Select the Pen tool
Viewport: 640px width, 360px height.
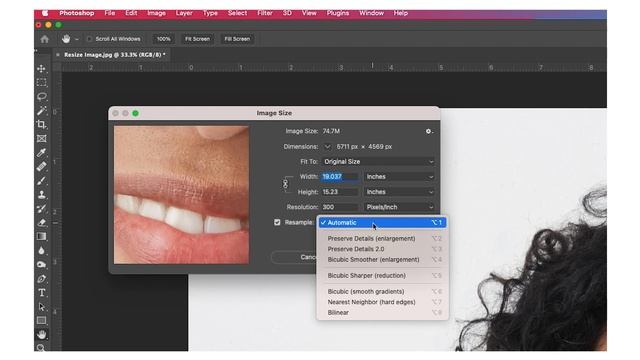point(42,279)
